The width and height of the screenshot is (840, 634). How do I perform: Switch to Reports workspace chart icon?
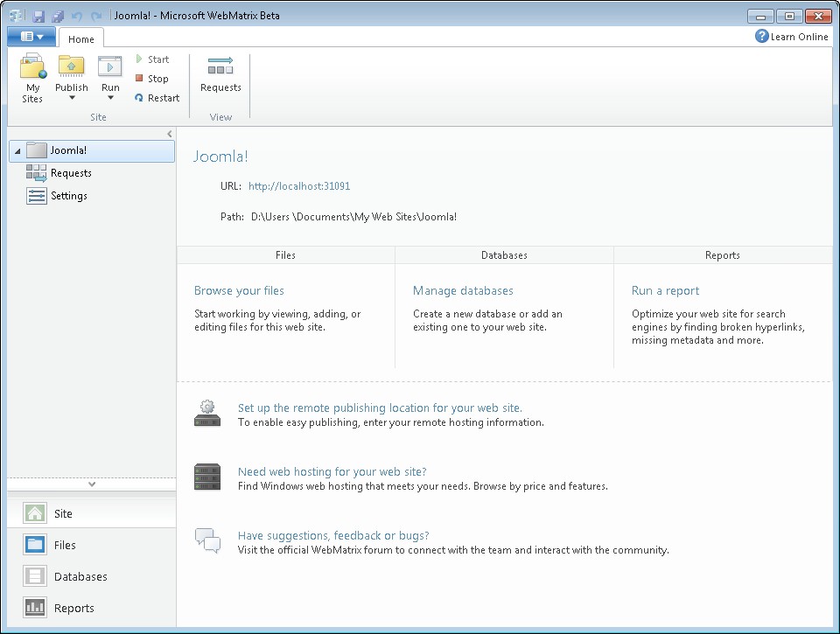tap(35, 607)
